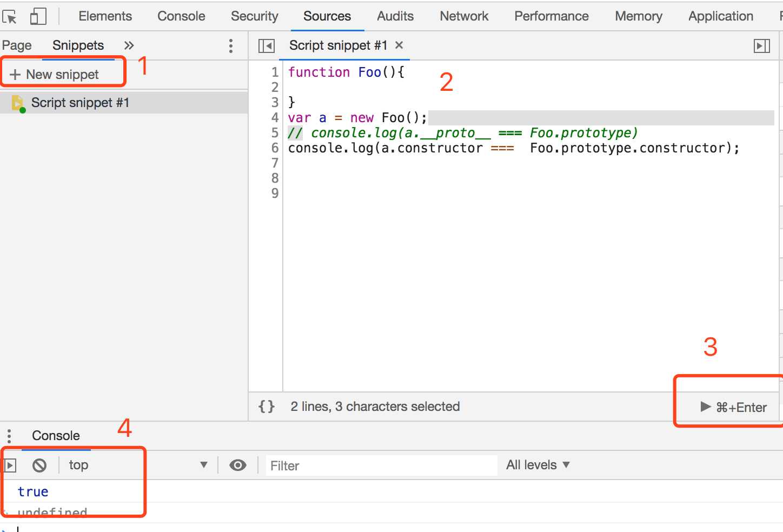Open the Audits tab
This screenshot has height=532, width=783.
395,16
